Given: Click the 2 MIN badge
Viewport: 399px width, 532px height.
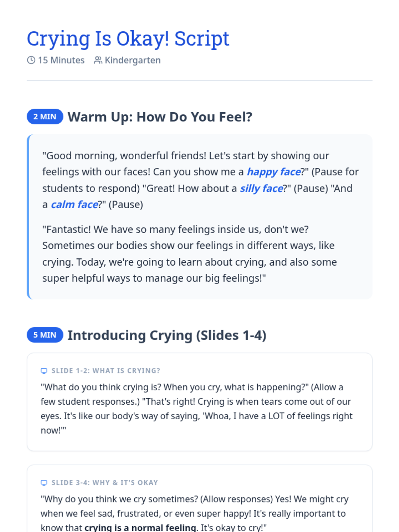Looking at the screenshot, I should (x=45, y=117).
